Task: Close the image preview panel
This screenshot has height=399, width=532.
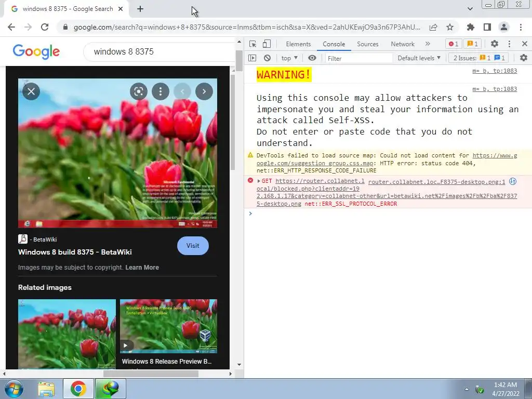Action: [31, 91]
